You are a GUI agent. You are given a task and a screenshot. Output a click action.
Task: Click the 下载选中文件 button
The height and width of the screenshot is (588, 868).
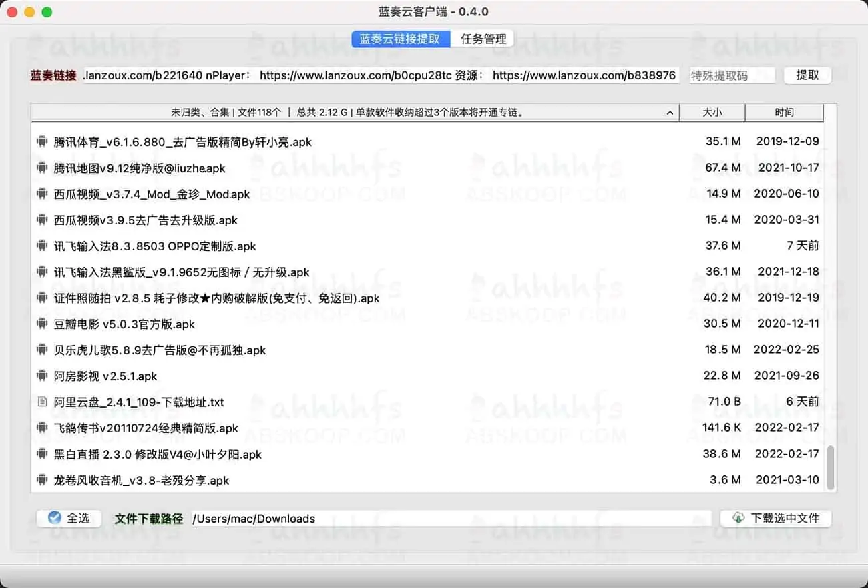[775, 518]
